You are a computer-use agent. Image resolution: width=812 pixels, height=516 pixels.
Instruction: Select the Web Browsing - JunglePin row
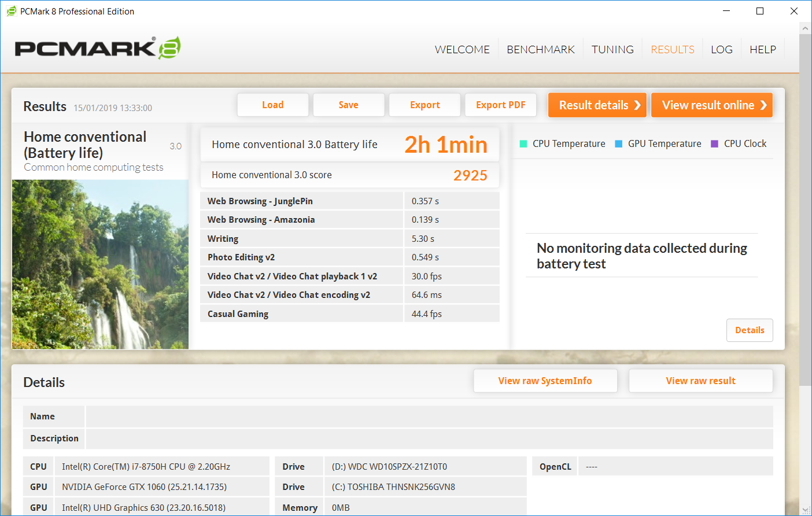(x=350, y=201)
